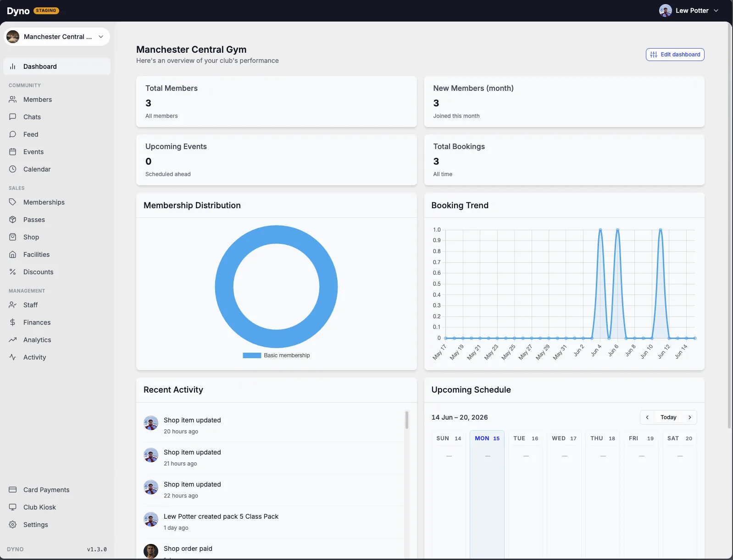Click the 'v1.3.0' version label
Image resolution: width=733 pixels, height=560 pixels.
tap(97, 549)
